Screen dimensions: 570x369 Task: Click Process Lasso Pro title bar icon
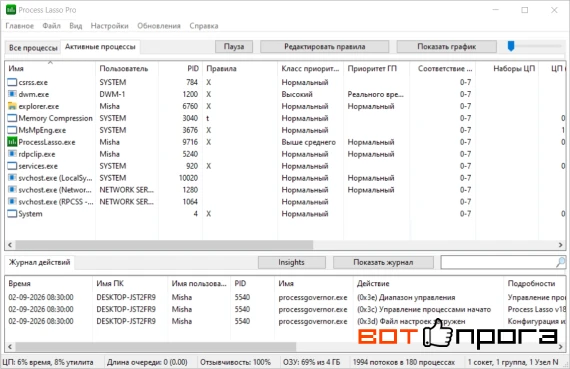(x=11, y=10)
